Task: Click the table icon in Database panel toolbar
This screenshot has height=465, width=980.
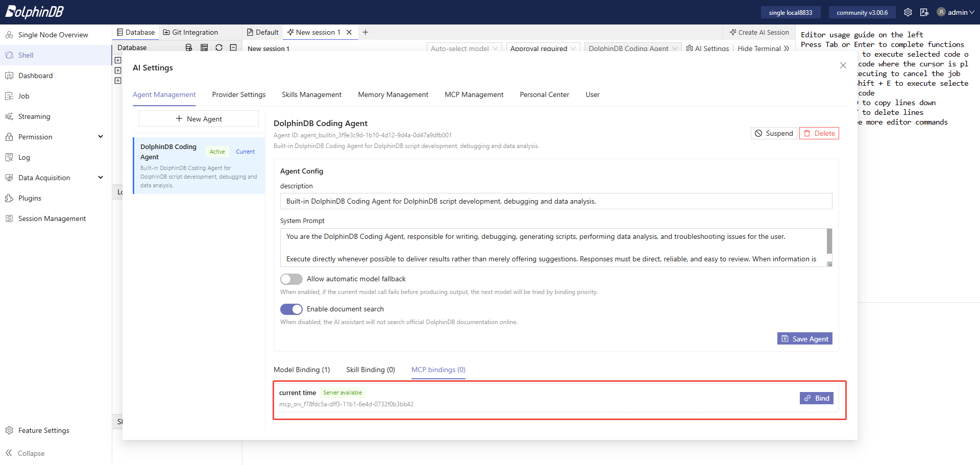Action: point(204,47)
